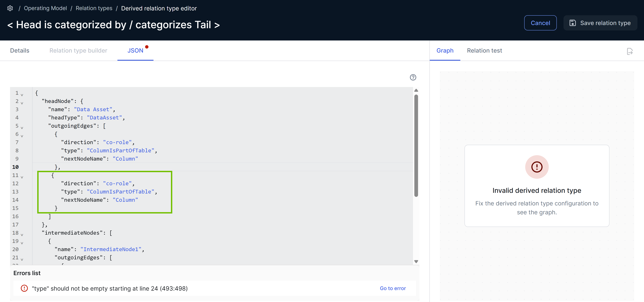Click "Column" nextNodeName value on line 14
644x302 pixels.
click(x=125, y=200)
